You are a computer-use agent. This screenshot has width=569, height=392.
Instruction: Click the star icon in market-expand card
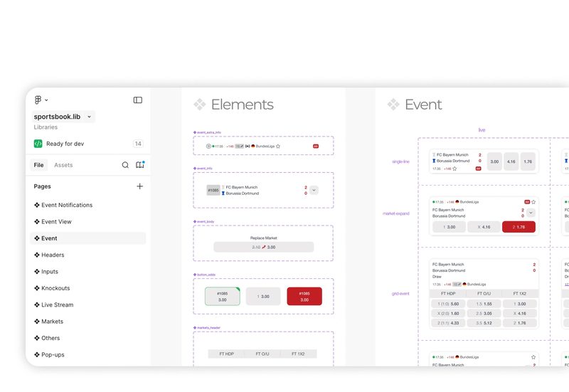click(x=533, y=202)
